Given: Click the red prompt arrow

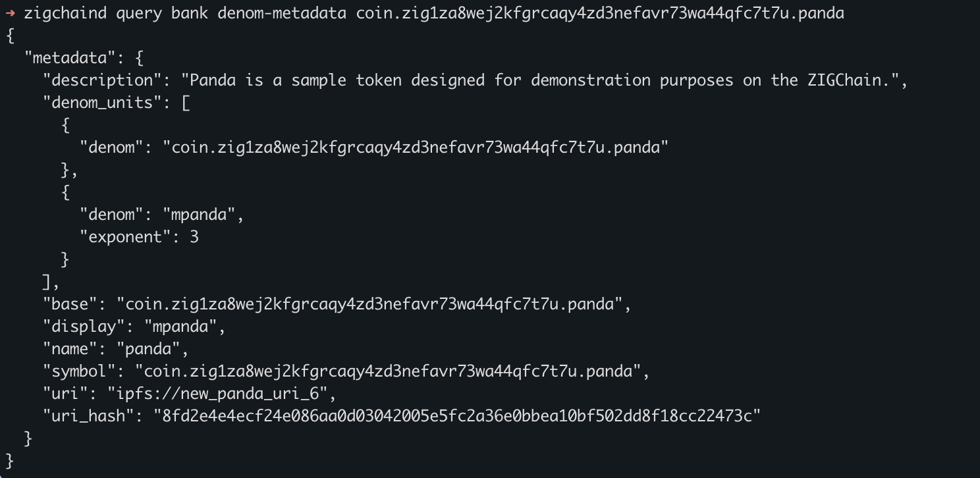Looking at the screenshot, I should [10, 13].
